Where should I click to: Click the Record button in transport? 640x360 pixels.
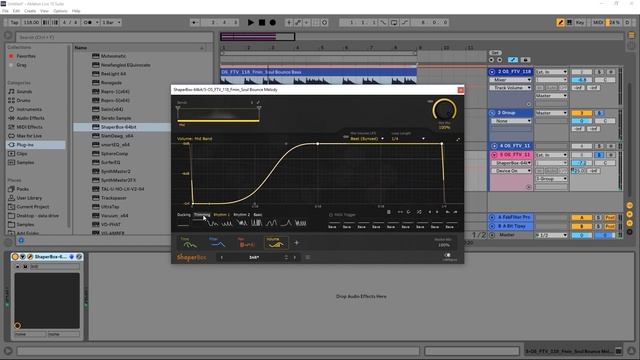(x=273, y=22)
